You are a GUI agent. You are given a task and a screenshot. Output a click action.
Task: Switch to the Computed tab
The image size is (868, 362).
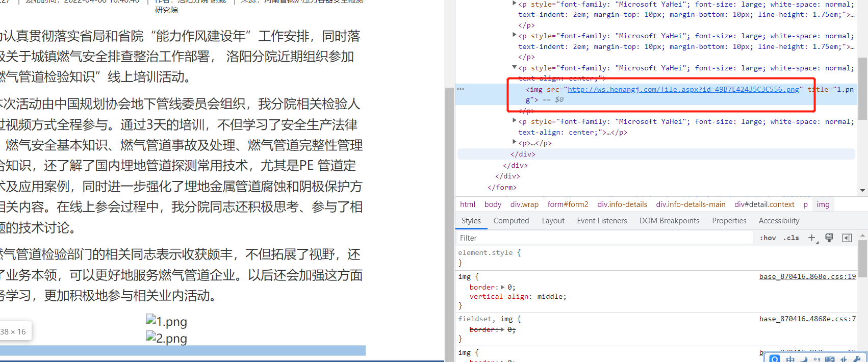pyautogui.click(x=511, y=221)
